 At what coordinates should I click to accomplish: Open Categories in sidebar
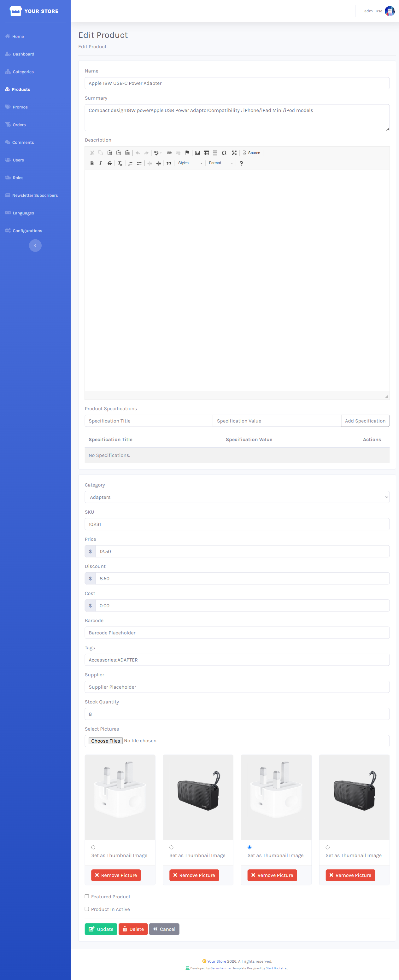click(x=20, y=72)
